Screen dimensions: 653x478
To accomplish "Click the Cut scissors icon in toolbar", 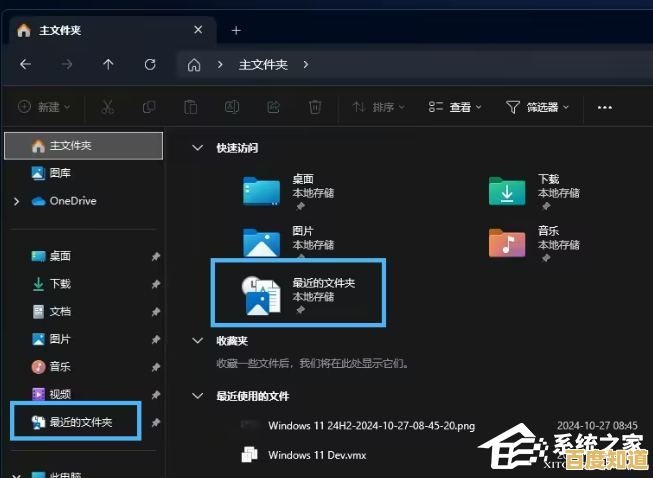I will (107, 106).
